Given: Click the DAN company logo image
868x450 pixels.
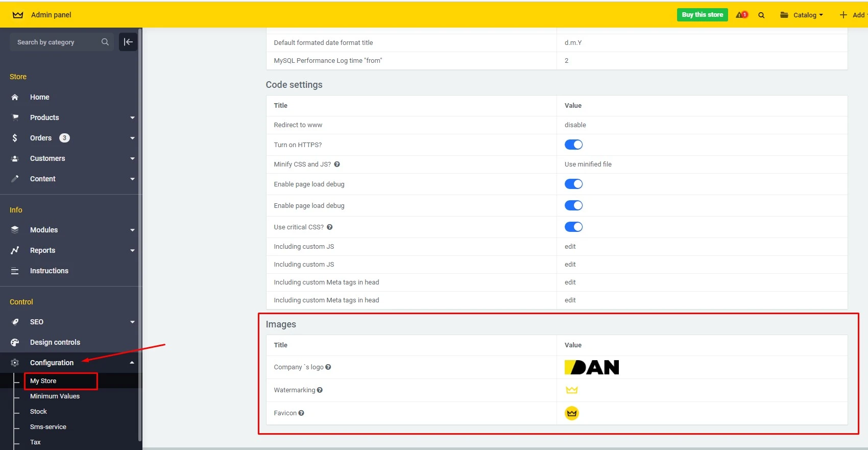Looking at the screenshot, I should coord(592,367).
